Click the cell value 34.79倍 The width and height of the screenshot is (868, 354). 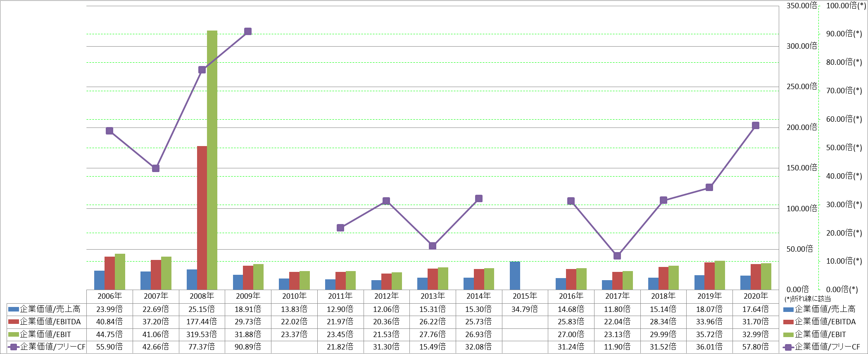click(525, 309)
